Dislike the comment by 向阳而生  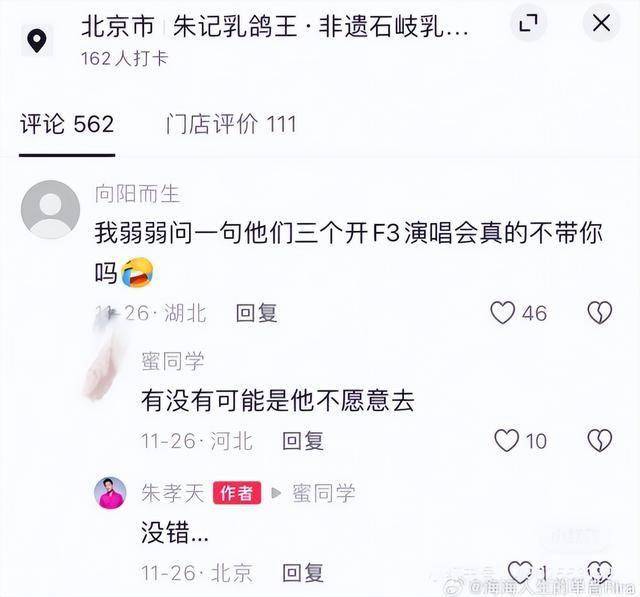pos(600,313)
